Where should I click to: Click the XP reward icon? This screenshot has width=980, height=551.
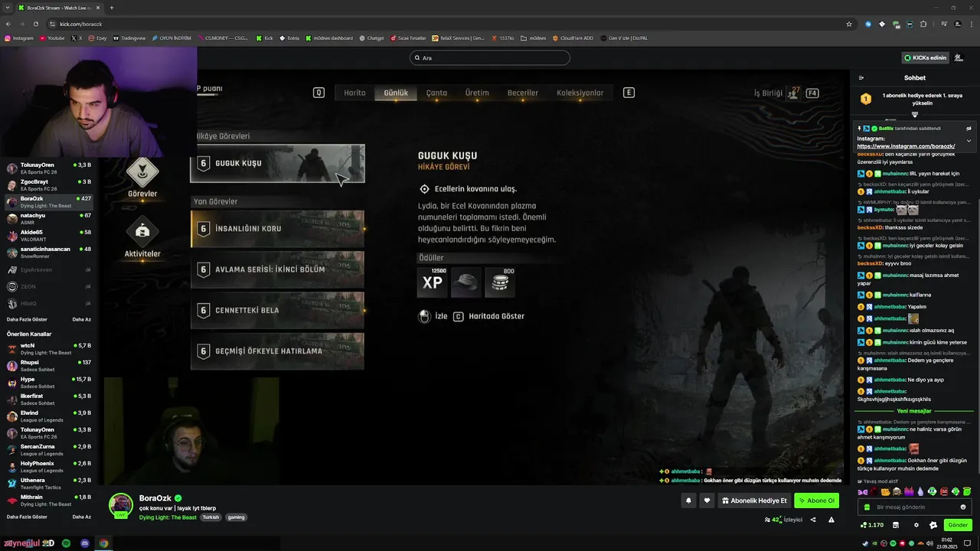pyautogui.click(x=433, y=282)
